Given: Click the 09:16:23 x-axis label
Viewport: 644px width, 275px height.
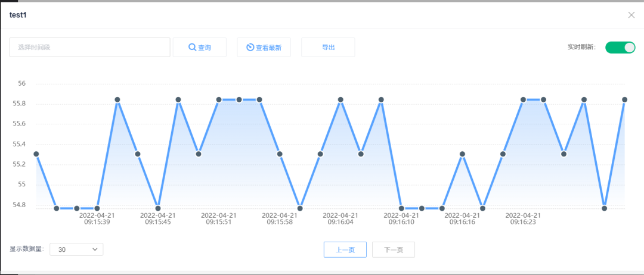Looking at the screenshot, I should tap(523, 219).
